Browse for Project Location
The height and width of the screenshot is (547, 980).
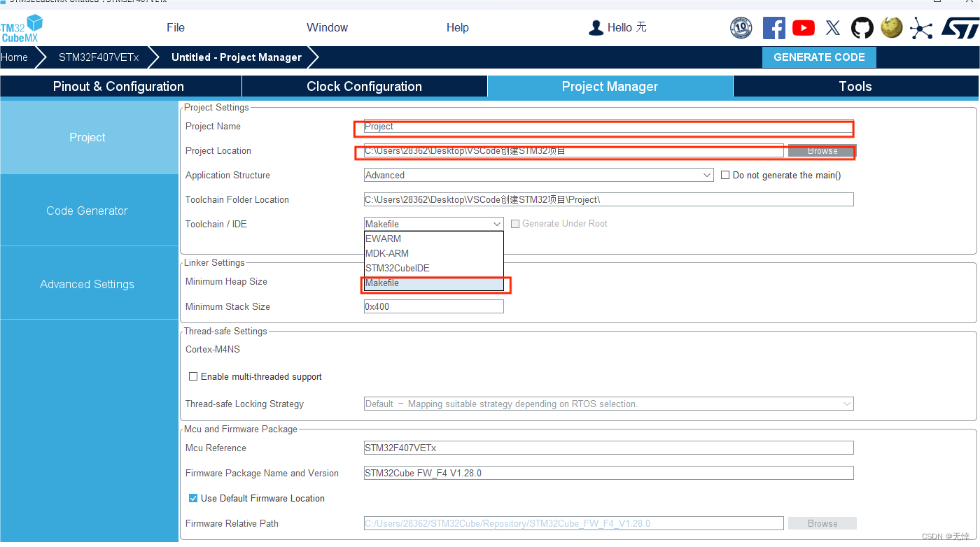coord(822,151)
